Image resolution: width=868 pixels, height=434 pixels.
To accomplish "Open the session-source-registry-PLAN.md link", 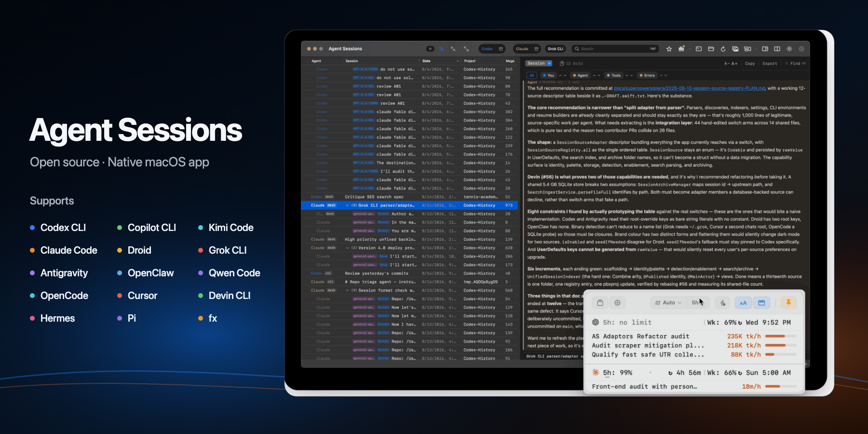I will [x=689, y=88].
